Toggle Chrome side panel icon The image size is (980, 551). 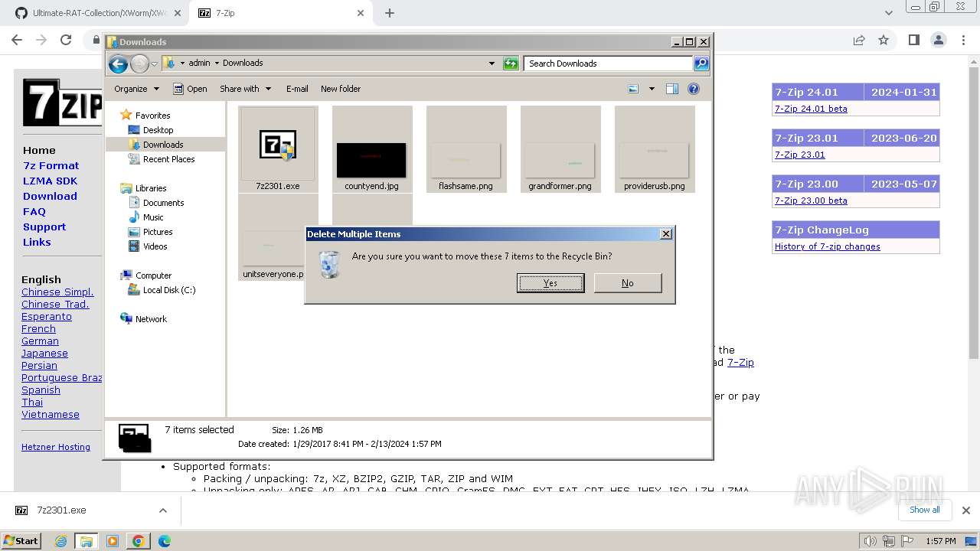tap(913, 40)
